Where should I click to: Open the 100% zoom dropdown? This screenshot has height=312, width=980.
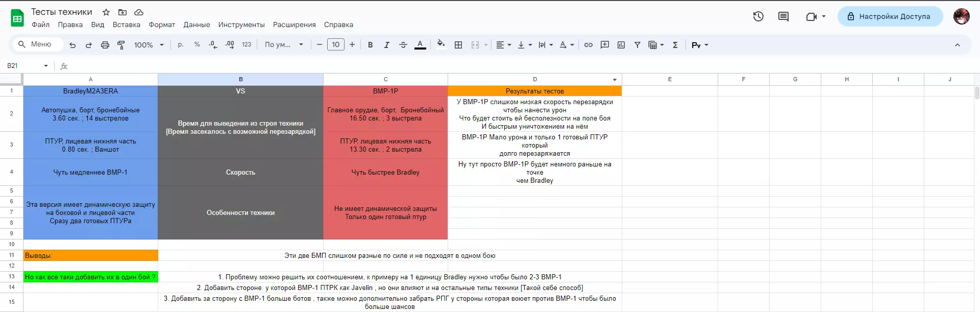[x=149, y=45]
